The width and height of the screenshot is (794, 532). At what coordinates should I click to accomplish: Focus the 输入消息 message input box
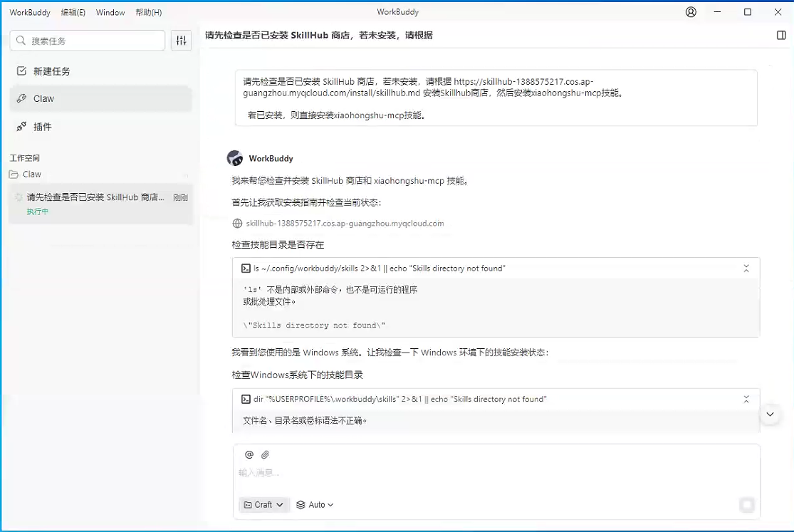496,473
